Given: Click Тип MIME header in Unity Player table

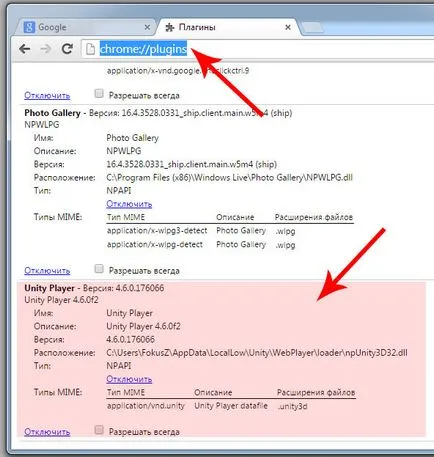Looking at the screenshot, I should point(126,392).
